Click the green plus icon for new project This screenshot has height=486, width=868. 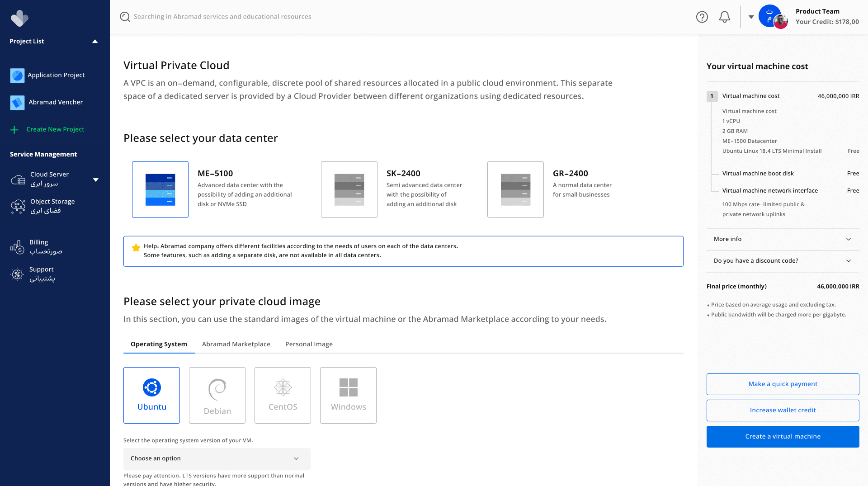pos(14,130)
